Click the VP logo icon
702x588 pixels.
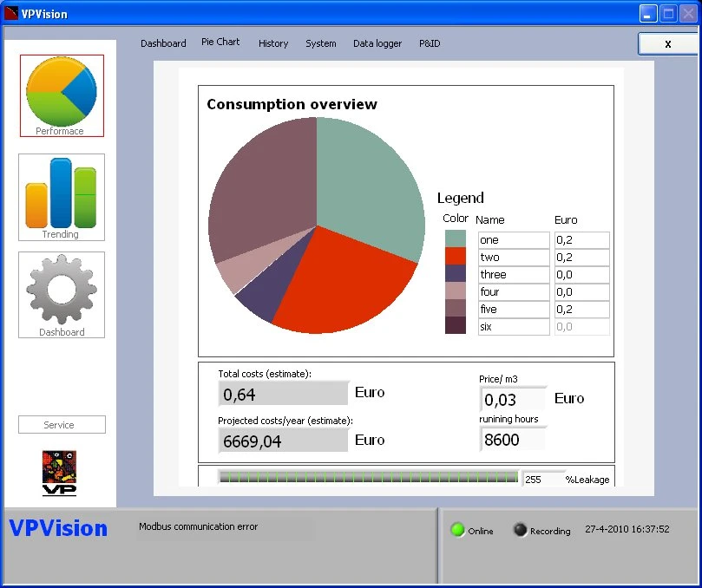(60, 473)
